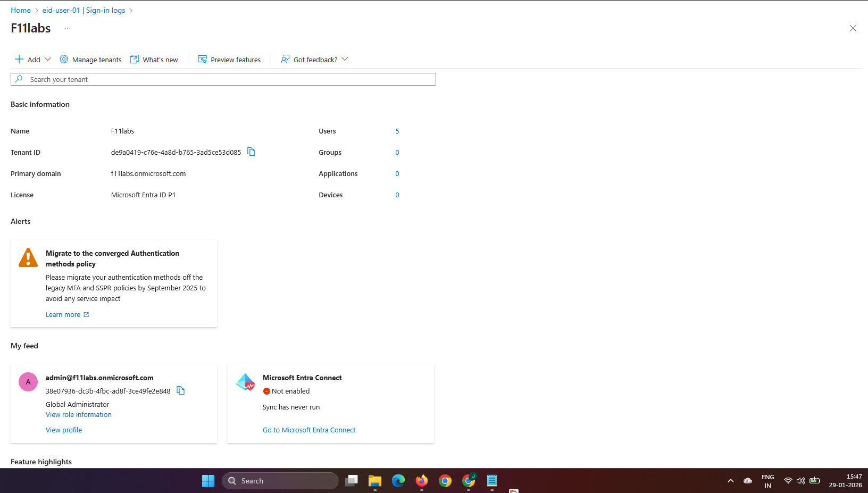The width and height of the screenshot is (868, 493).
Task: Open Preview features
Action: coord(229,60)
